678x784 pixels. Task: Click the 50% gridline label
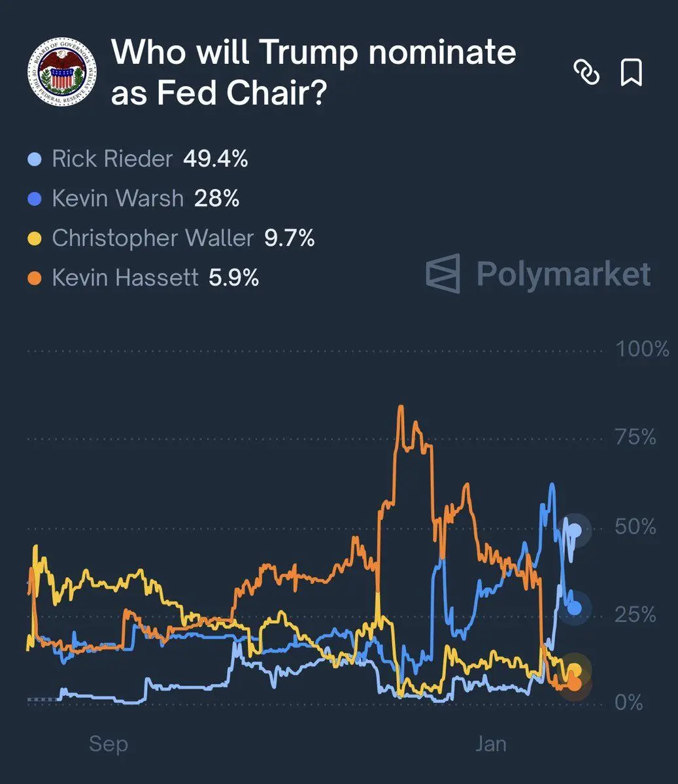pyautogui.click(x=635, y=527)
